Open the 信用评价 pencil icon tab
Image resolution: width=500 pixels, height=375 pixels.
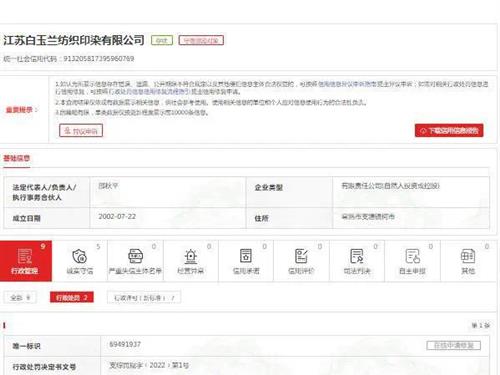301,261
